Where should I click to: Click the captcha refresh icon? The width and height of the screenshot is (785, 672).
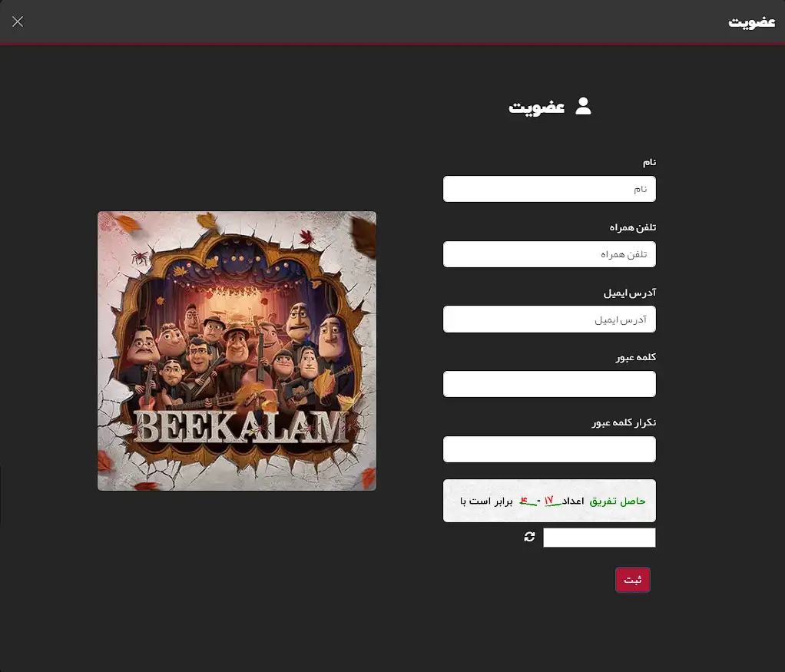pos(530,537)
